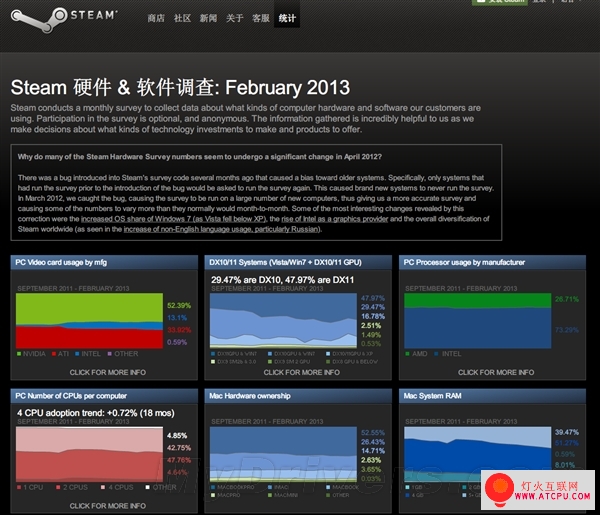Click the green AMD legend swatch
Image resolution: width=600 pixels, height=515 pixels.
(408, 354)
